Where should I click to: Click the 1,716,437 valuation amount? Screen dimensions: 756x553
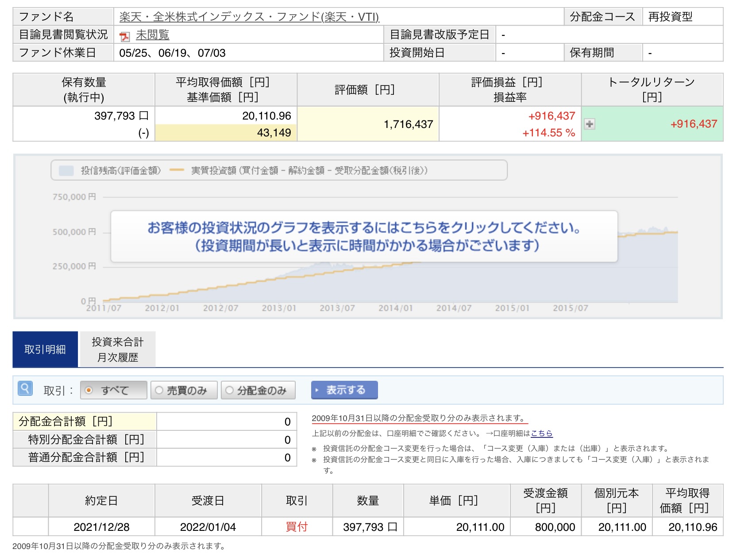pyautogui.click(x=408, y=124)
